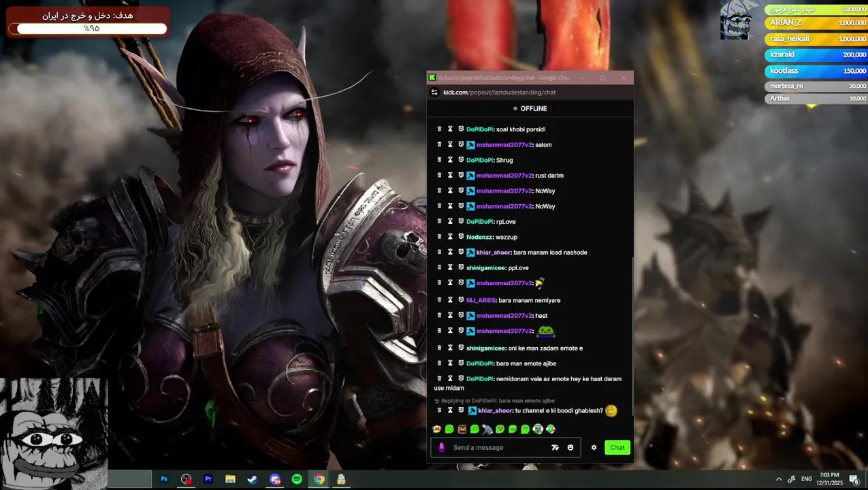Open chat settings gear icon
This screenshot has height=490, width=868.
594,447
